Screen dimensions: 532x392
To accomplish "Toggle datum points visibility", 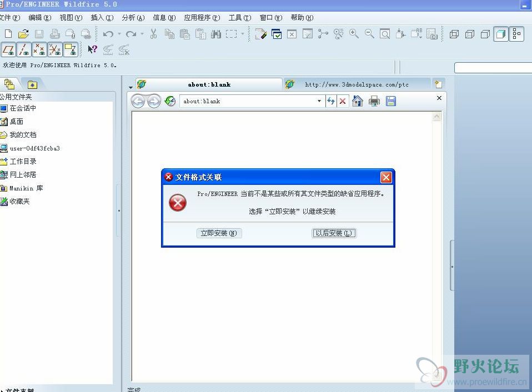I will [x=39, y=49].
